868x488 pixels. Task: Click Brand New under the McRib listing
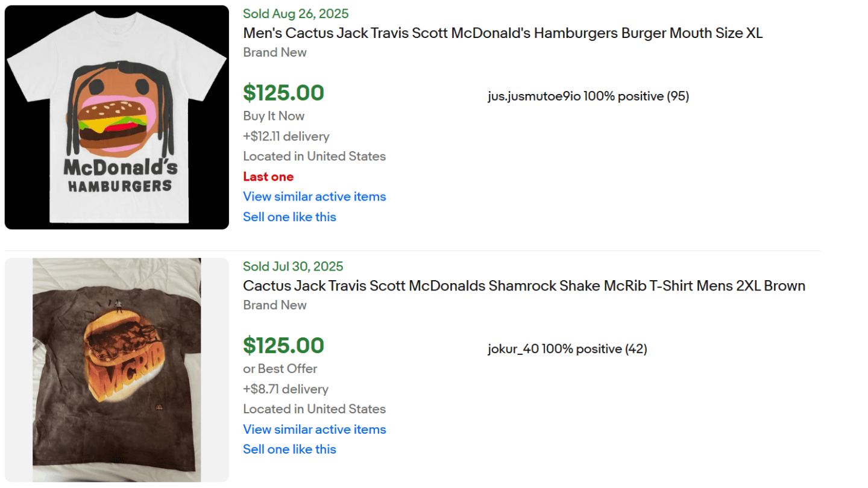274,305
